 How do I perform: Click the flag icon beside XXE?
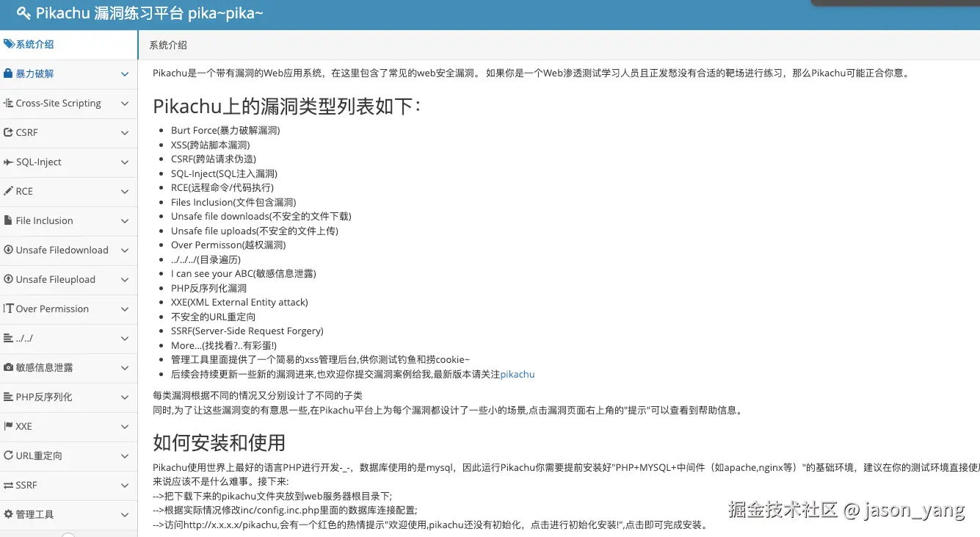click(8, 426)
